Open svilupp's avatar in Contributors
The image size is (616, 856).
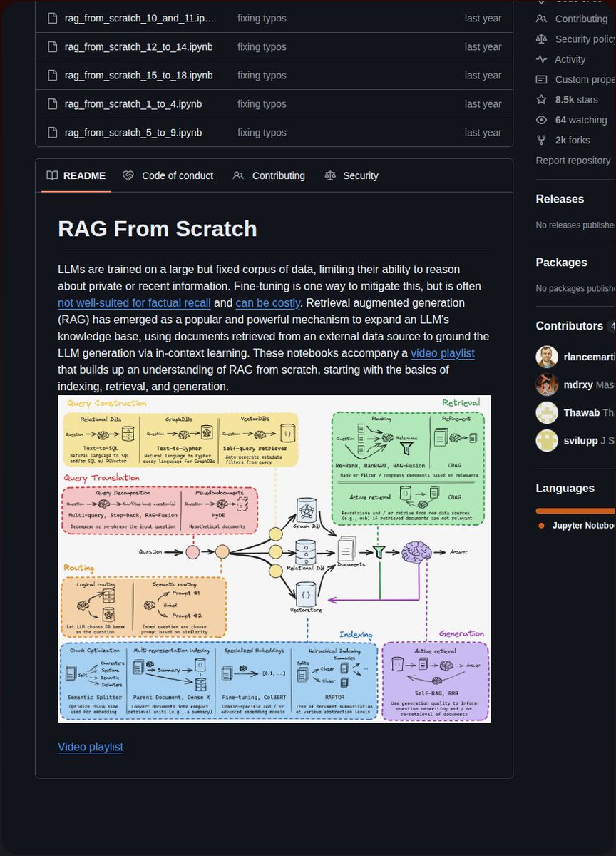(x=547, y=440)
